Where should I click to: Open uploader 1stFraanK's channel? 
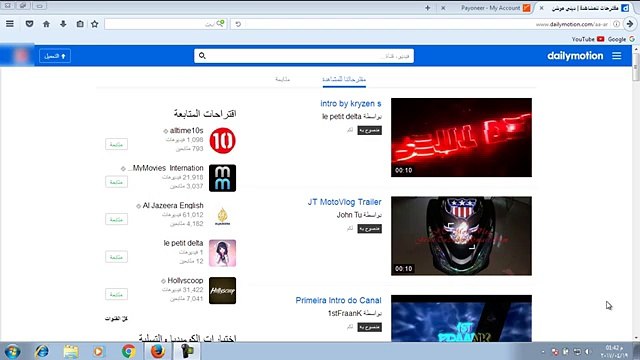[x=345, y=313]
